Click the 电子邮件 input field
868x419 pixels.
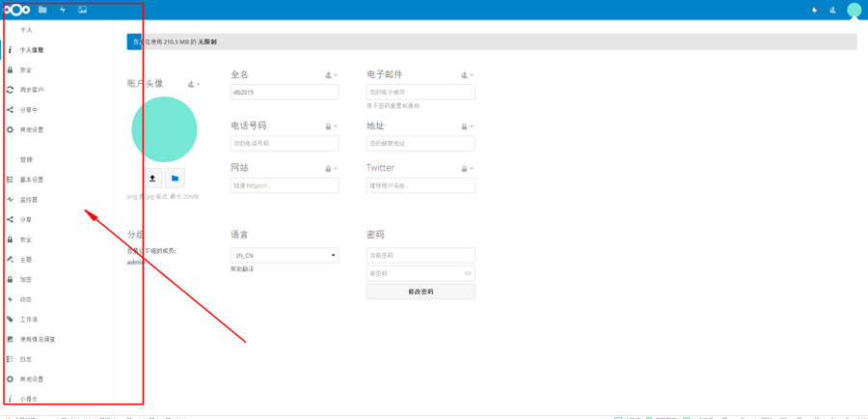[x=420, y=92]
